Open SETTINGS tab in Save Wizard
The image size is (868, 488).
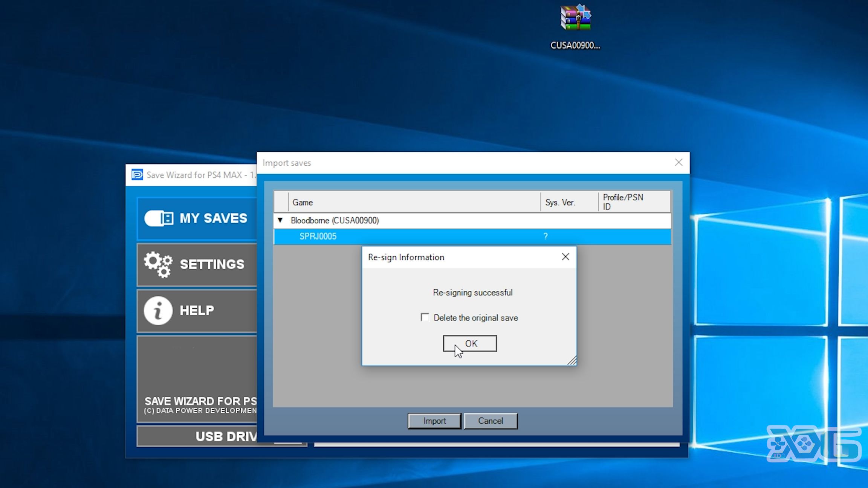pyautogui.click(x=197, y=265)
